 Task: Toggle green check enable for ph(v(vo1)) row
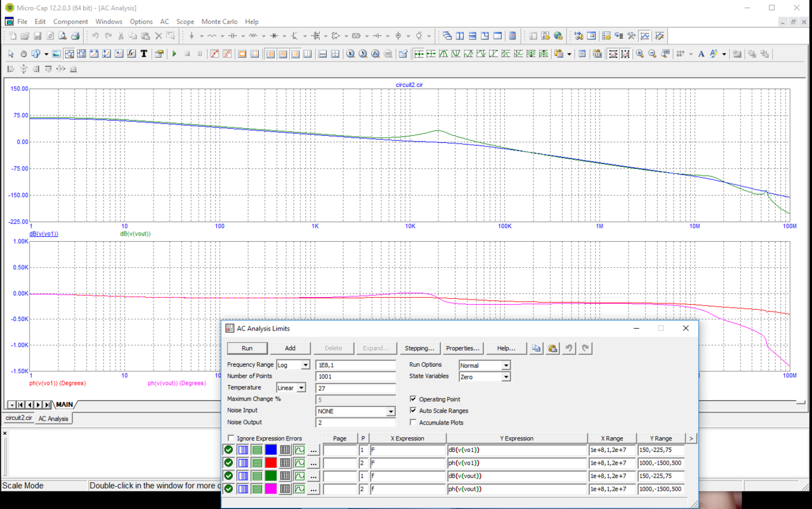coord(228,463)
